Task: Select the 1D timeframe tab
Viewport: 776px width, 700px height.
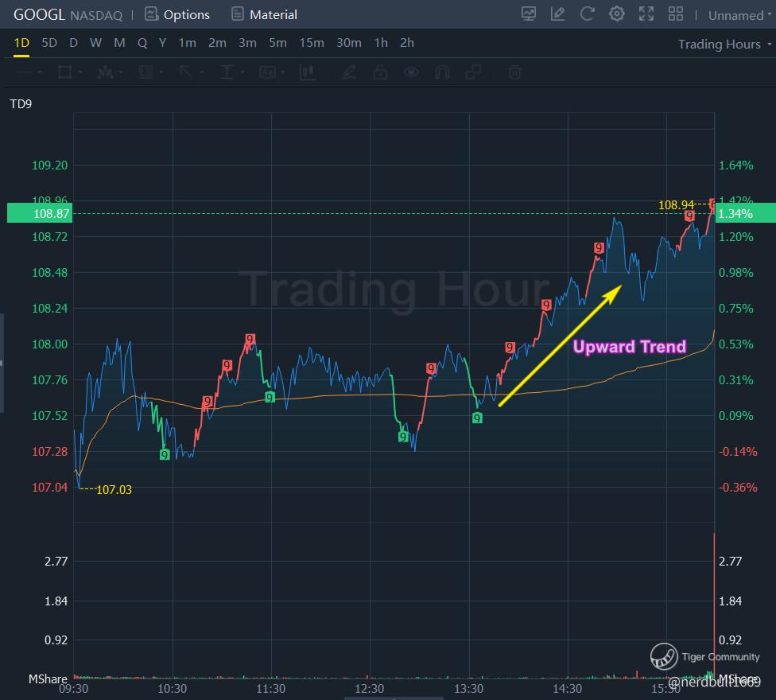Action: pos(21,43)
